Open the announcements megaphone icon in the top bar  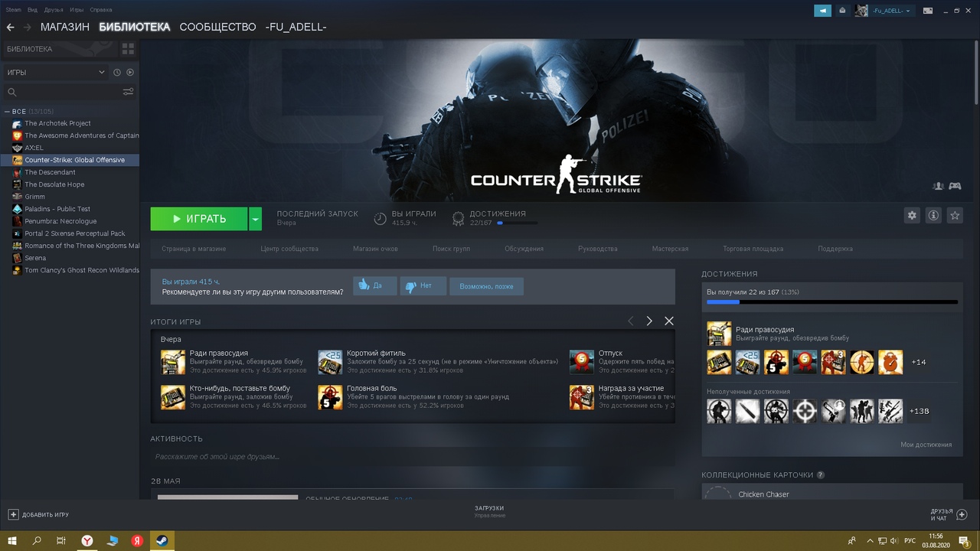click(822, 11)
